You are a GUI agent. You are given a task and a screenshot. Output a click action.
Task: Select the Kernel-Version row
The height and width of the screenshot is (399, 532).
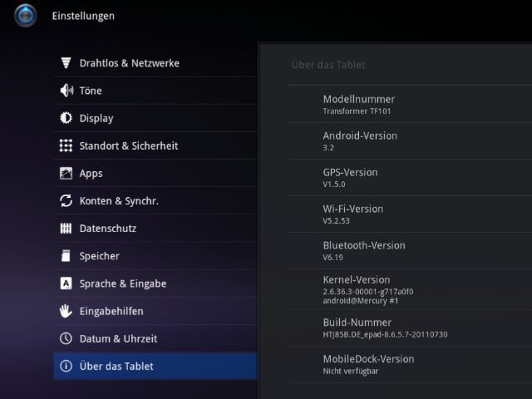point(409,289)
